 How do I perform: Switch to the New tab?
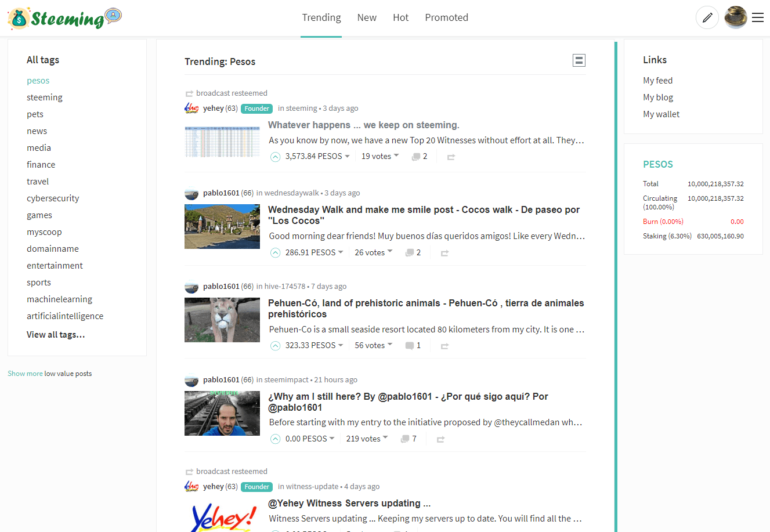pyautogui.click(x=367, y=17)
